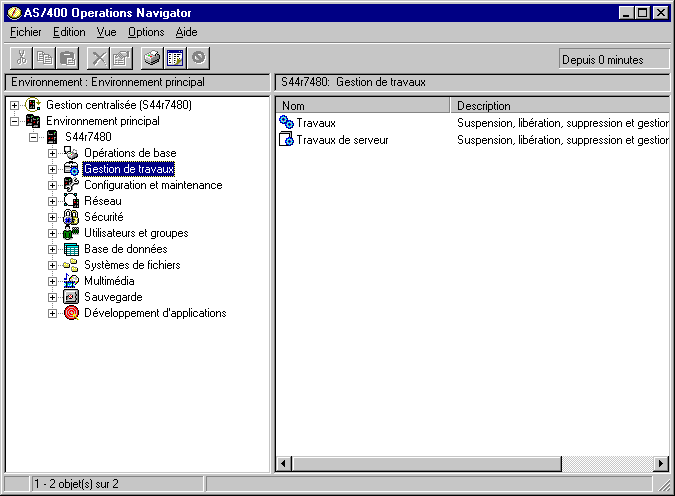Click the Travaux de serveur icon in list
Image resolution: width=675 pixels, height=496 pixels.
tap(286, 140)
